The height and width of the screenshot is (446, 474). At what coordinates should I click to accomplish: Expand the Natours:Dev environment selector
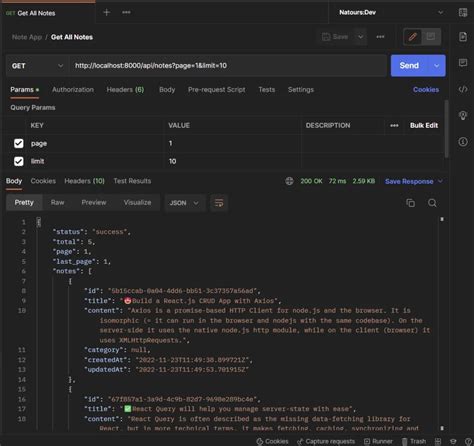click(391, 12)
